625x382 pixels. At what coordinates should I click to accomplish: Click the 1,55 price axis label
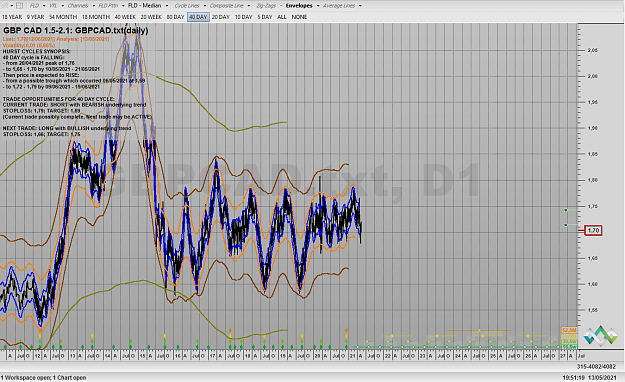pos(592,310)
